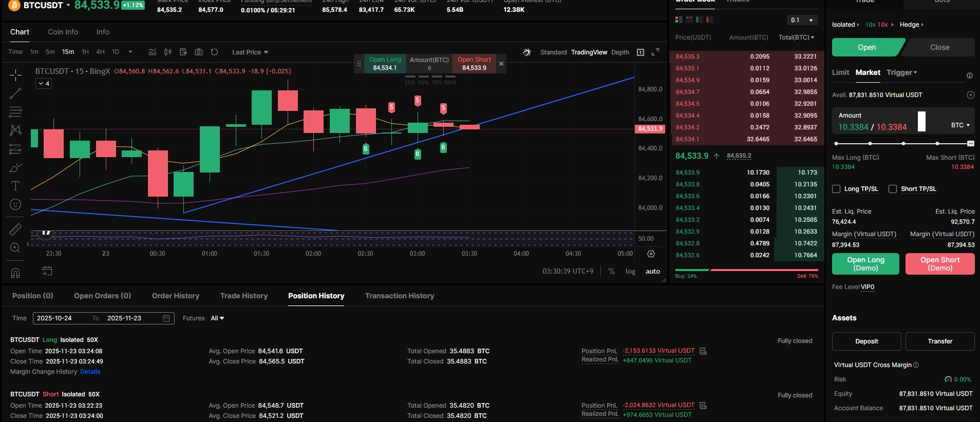Open the Hedge position mode selector
Image resolution: width=980 pixels, height=422 pixels.
(x=912, y=25)
